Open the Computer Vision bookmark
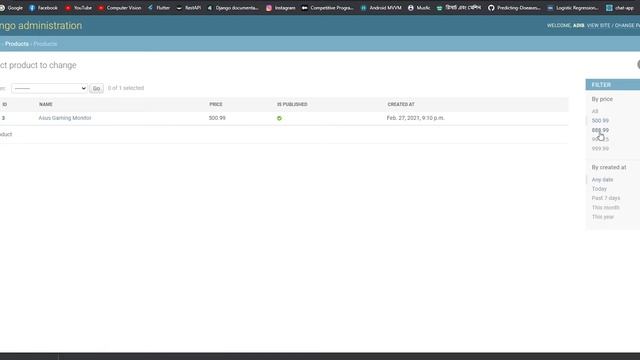The height and width of the screenshot is (360, 640). point(120,8)
